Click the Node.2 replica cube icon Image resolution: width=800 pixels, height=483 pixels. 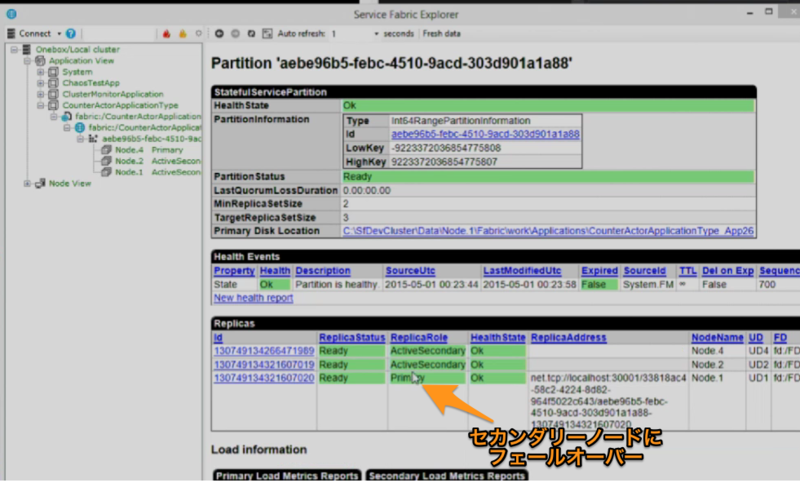click(106, 161)
